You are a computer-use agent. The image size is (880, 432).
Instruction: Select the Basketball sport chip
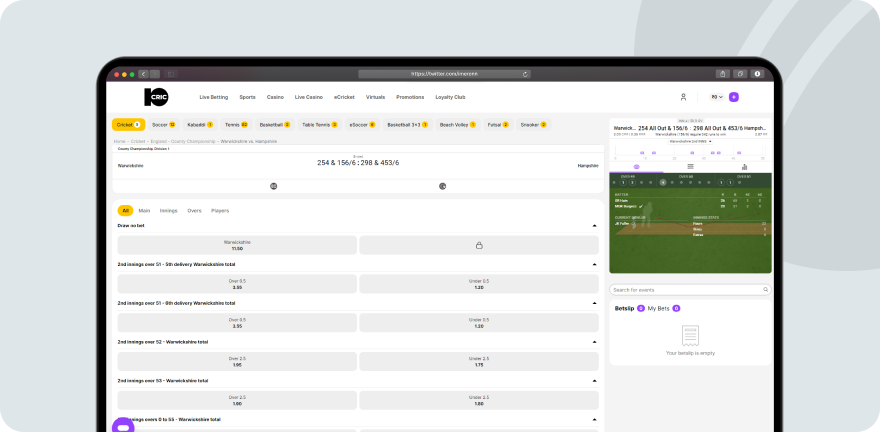[275, 125]
